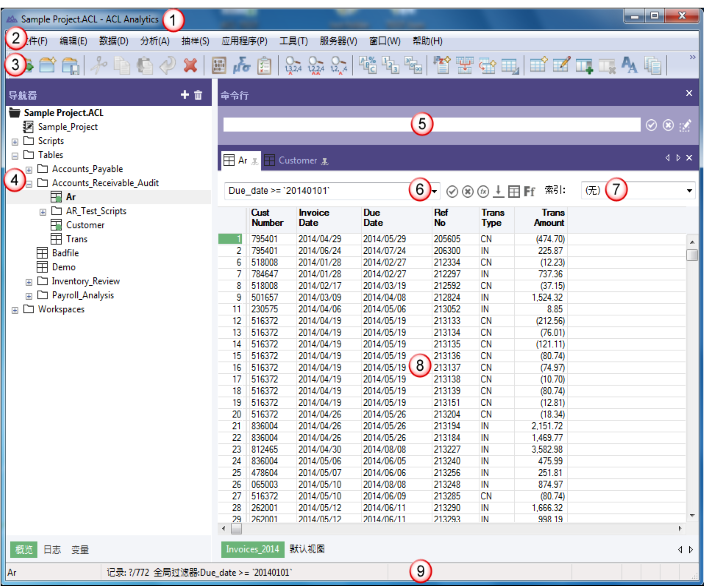Open the 分析(A) menu

click(x=155, y=41)
